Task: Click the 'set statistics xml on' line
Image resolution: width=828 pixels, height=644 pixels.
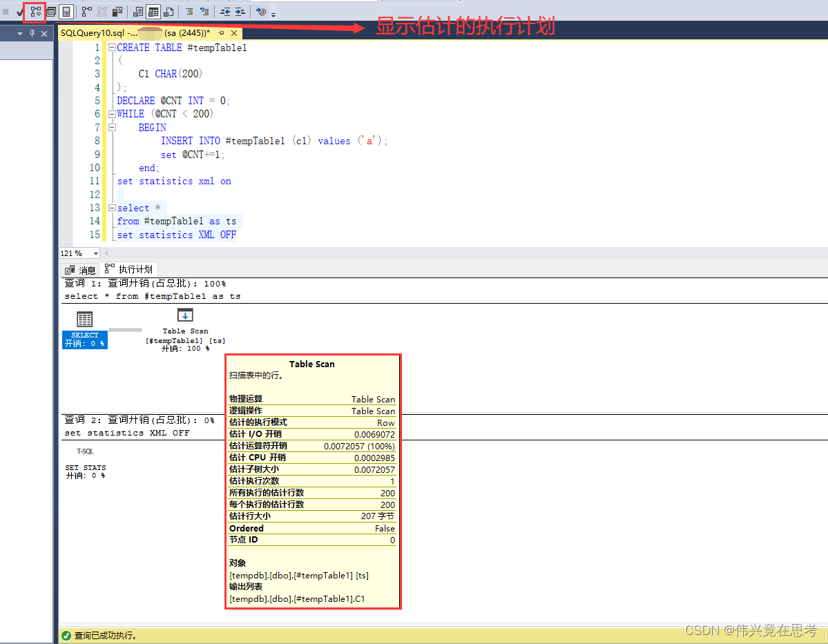Action: (174, 181)
